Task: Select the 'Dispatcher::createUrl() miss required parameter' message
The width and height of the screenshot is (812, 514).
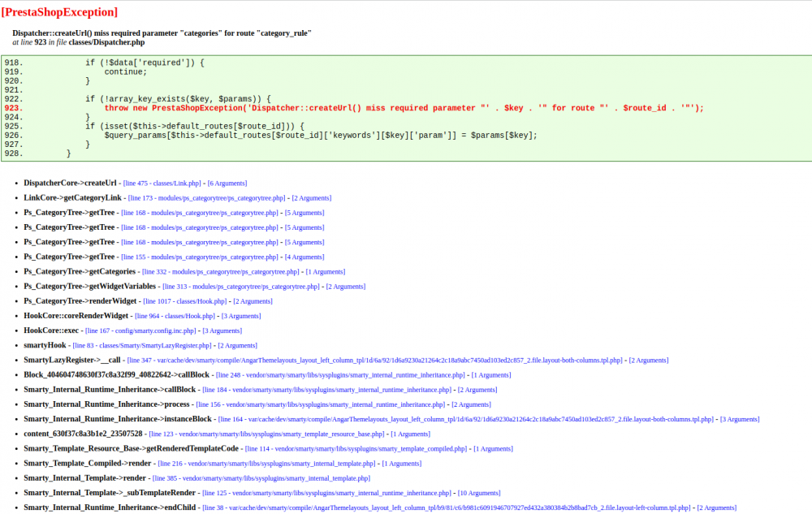Action: (162, 33)
